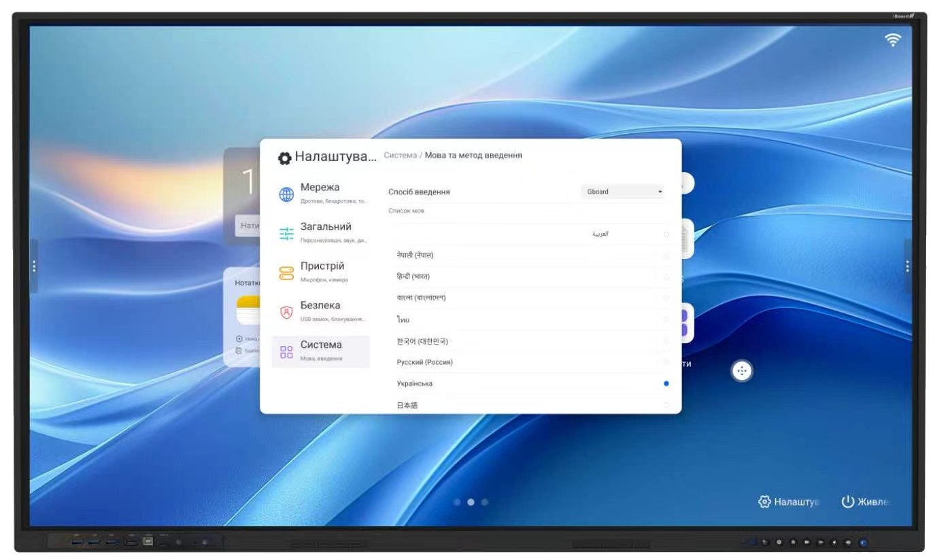
Task: Select the Arabic language radio button
Action: pyautogui.click(x=666, y=234)
